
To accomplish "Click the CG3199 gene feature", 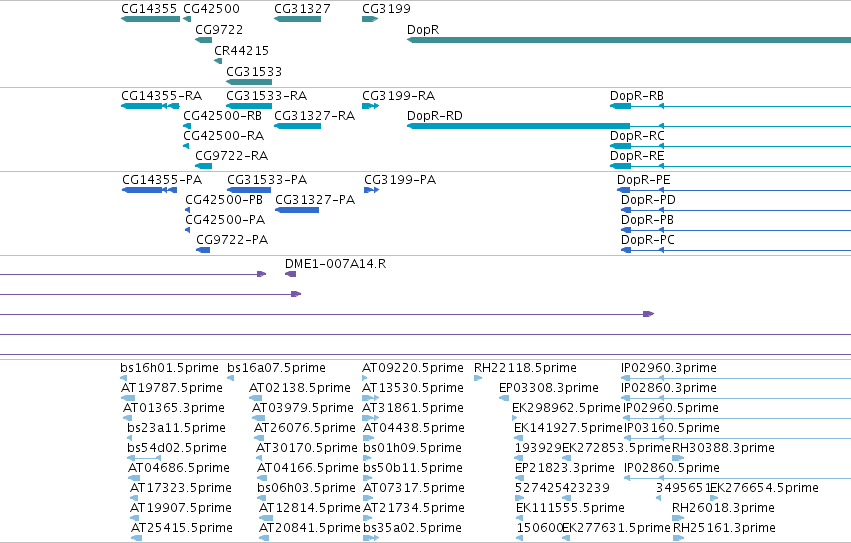I will (x=370, y=19).
